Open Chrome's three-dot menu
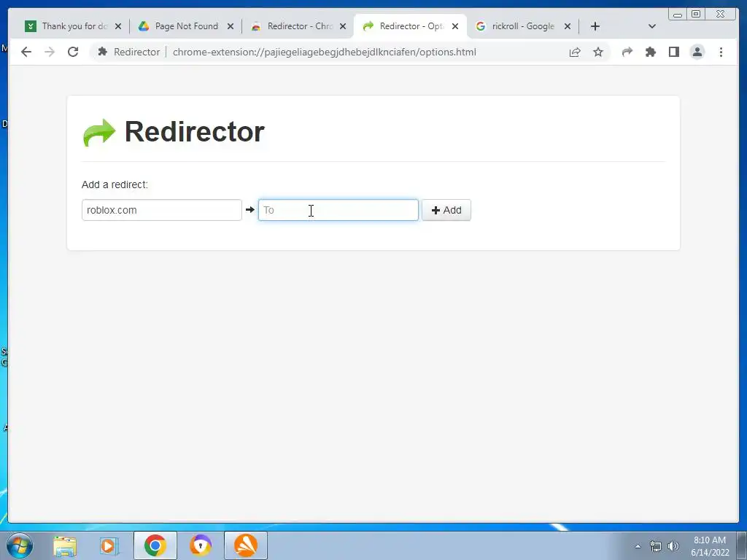Viewport: 747px width, 560px height. [x=721, y=52]
